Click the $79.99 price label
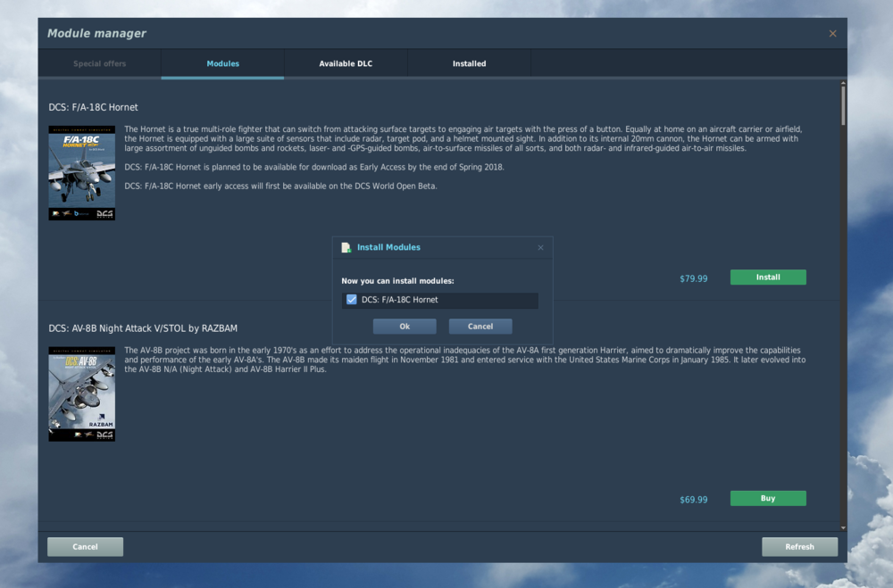Screen dimensions: 893x588 694,278
